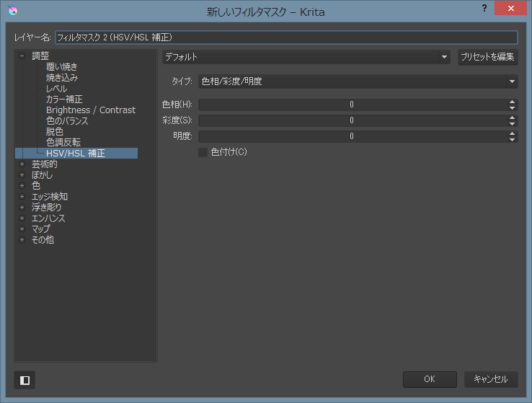Image resolution: width=532 pixels, height=403 pixels.
Task: Select the Brightness / Contrast filter
Action: coord(91,110)
